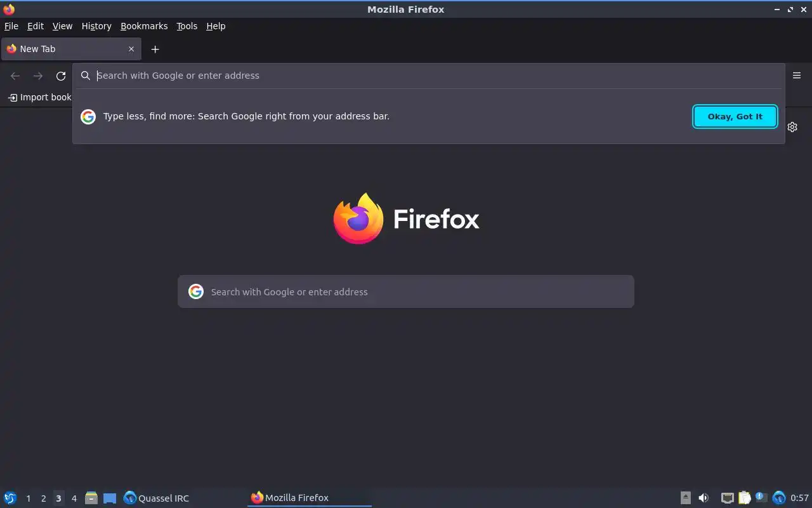Switch to virtual desktop 3

click(58, 498)
